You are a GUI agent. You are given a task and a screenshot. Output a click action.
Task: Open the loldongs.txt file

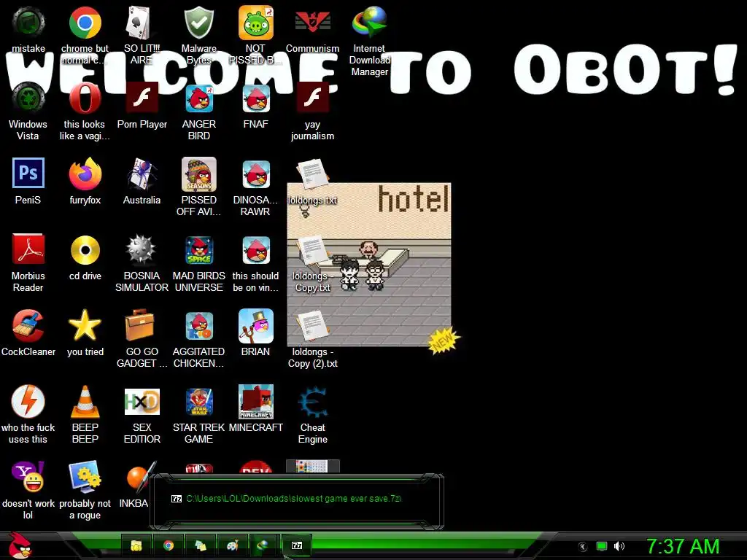coord(312,174)
